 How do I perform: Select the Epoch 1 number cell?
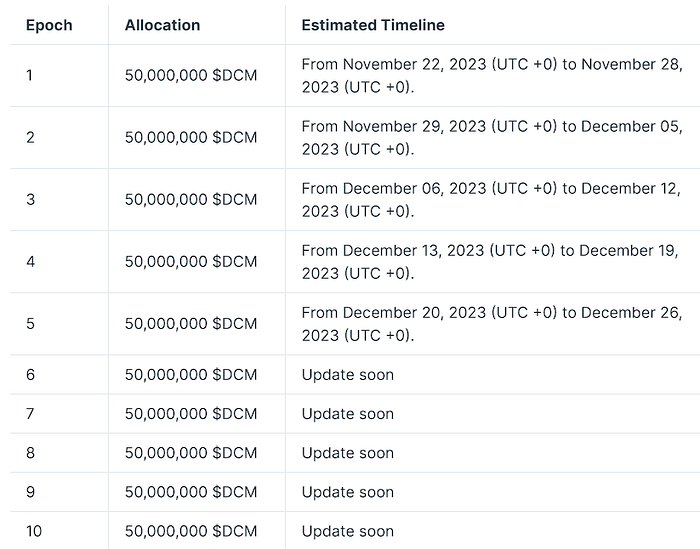[30, 75]
